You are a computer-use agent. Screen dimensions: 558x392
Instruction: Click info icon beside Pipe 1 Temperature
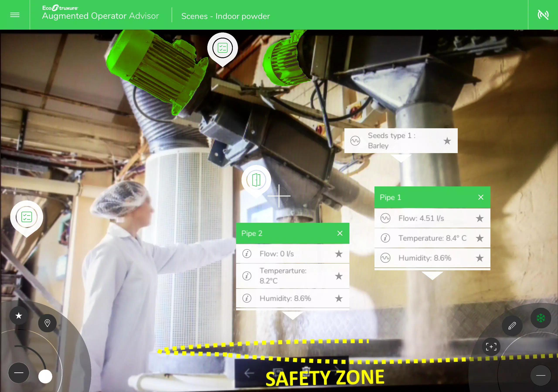(385, 238)
